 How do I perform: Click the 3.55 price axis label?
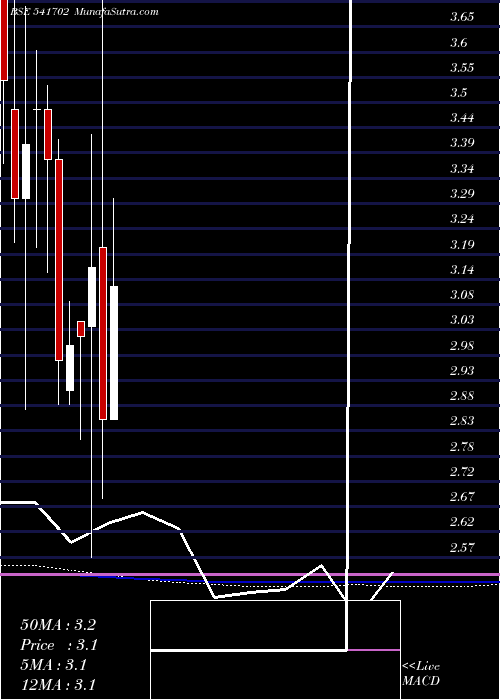[x=462, y=68]
